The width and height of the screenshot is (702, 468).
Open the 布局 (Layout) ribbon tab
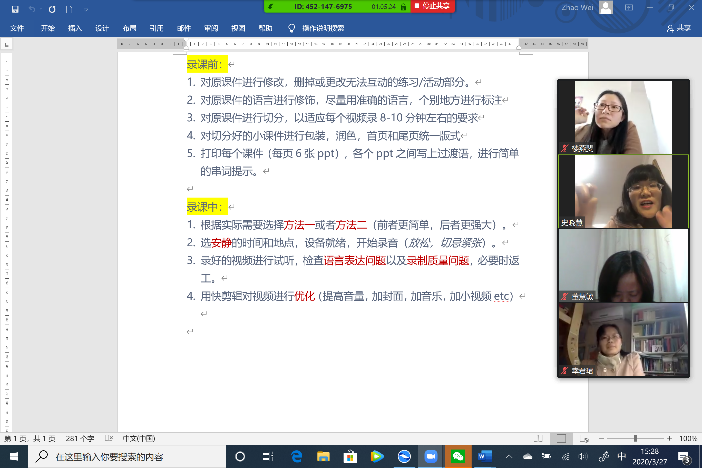coord(129,29)
